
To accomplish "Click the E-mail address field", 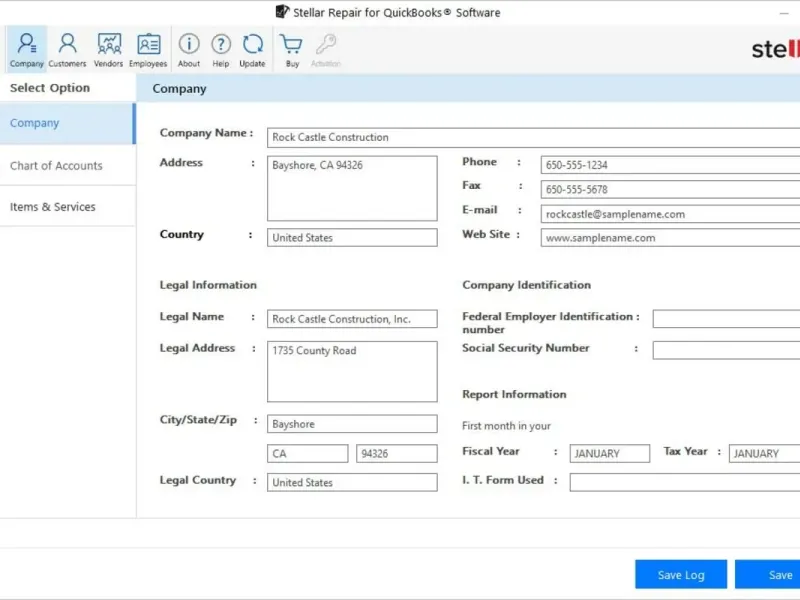I will pyautogui.click(x=670, y=214).
